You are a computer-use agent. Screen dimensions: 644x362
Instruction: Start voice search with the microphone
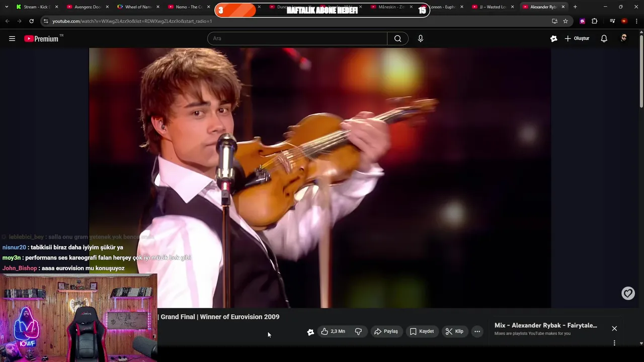(421, 39)
